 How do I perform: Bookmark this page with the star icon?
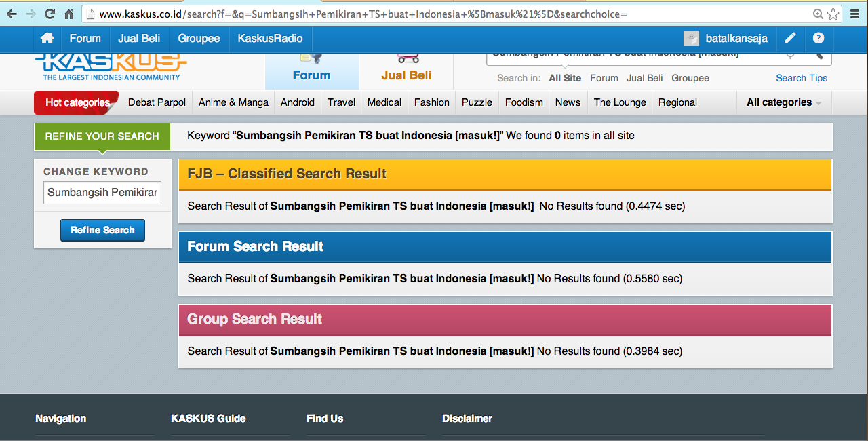pyautogui.click(x=833, y=14)
